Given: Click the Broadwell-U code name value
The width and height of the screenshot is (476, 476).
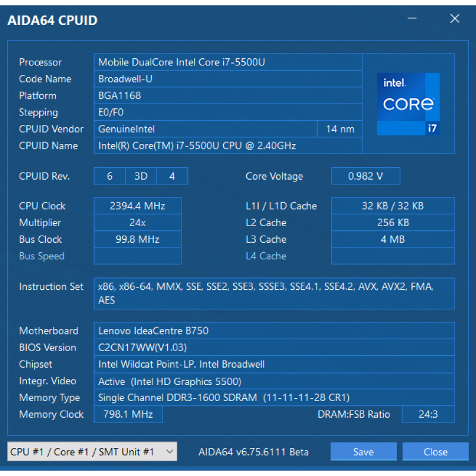Looking at the screenshot, I should [228, 79].
